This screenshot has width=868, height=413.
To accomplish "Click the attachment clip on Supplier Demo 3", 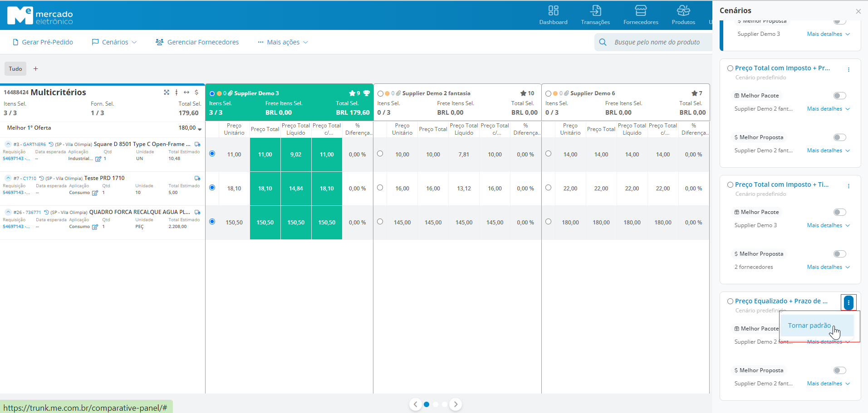I will [230, 93].
